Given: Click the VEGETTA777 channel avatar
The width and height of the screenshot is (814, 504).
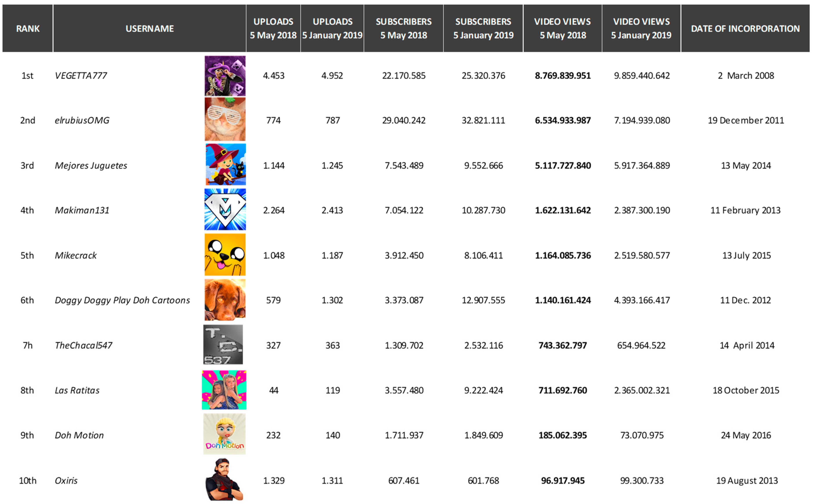Looking at the screenshot, I should (225, 76).
